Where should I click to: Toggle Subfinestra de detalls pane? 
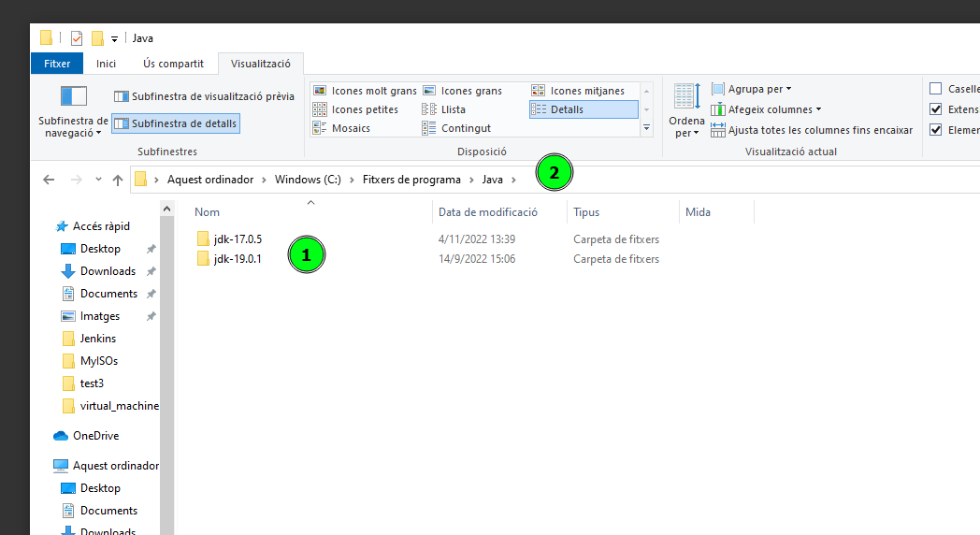point(176,123)
